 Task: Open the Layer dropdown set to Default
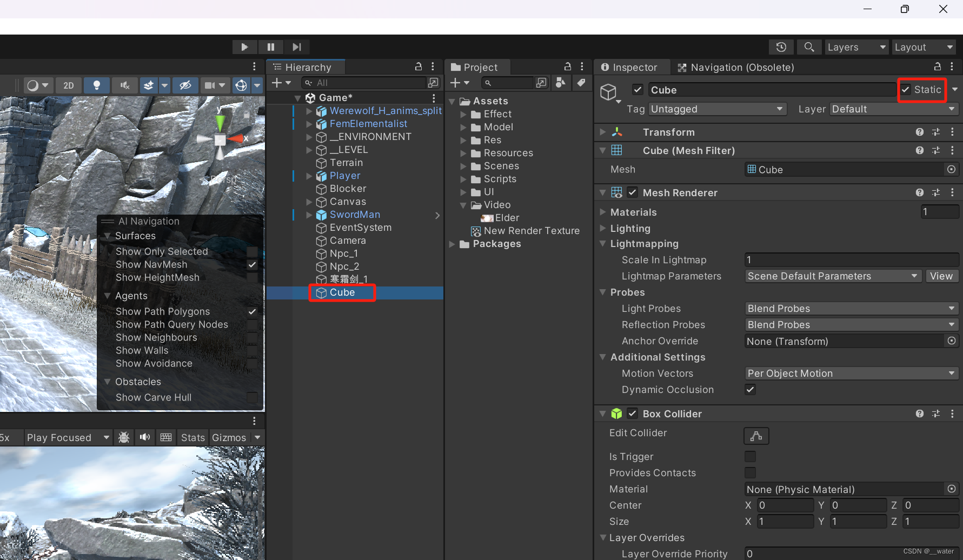pyautogui.click(x=893, y=109)
